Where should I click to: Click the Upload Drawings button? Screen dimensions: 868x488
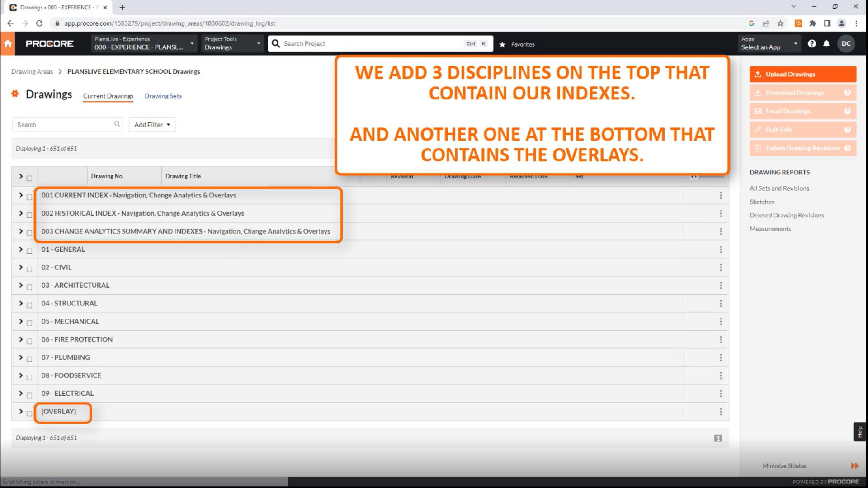(802, 74)
